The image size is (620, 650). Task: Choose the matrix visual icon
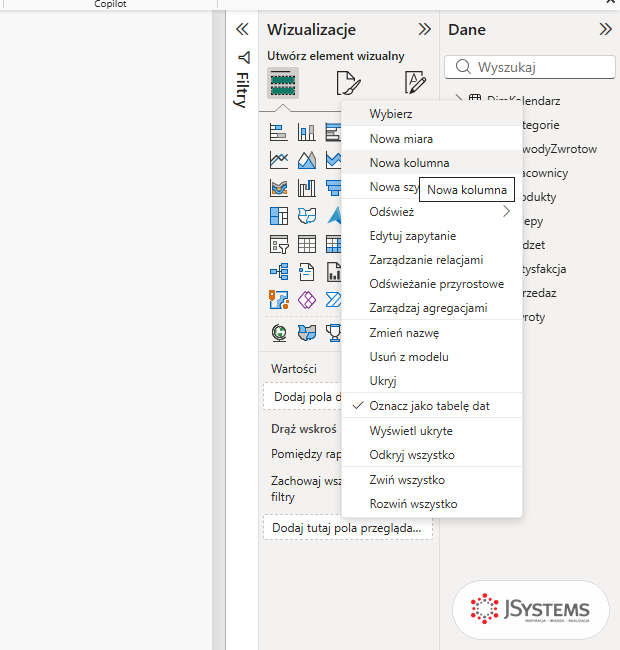[x=333, y=244]
